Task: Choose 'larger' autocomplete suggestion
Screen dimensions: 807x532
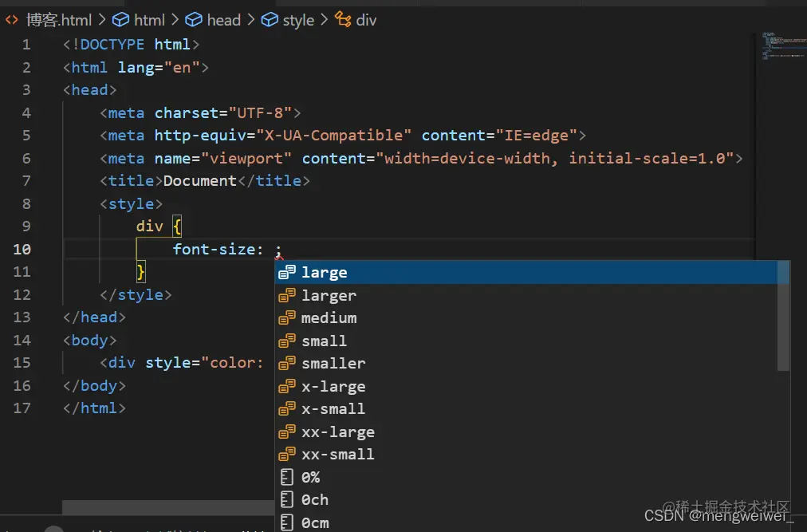Action: (x=526, y=295)
